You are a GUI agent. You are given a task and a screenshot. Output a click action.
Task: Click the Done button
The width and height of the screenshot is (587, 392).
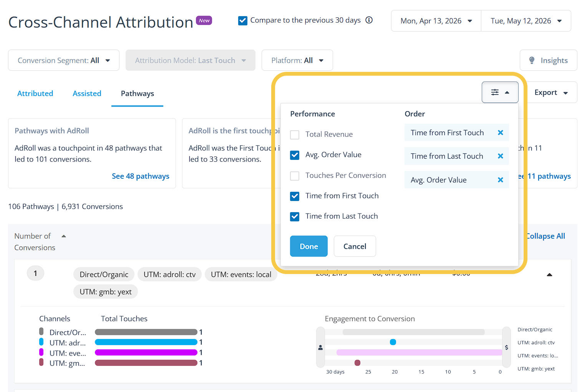[x=309, y=246]
